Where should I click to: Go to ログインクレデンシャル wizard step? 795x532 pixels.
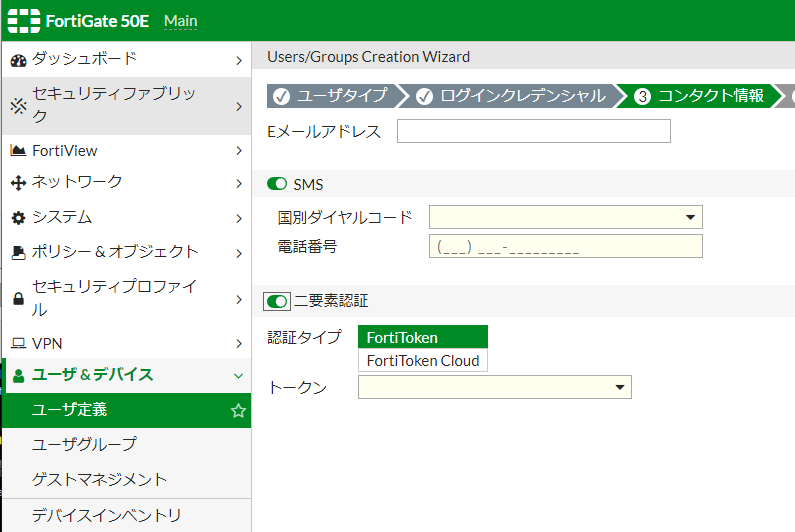pyautogui.click(x=513, y=96)
